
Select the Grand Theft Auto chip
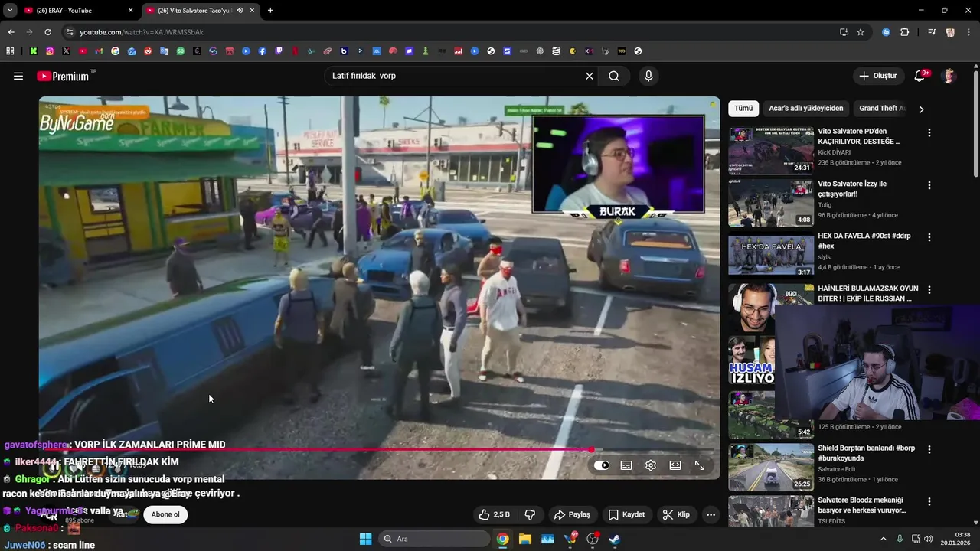[x=882, y=109]
